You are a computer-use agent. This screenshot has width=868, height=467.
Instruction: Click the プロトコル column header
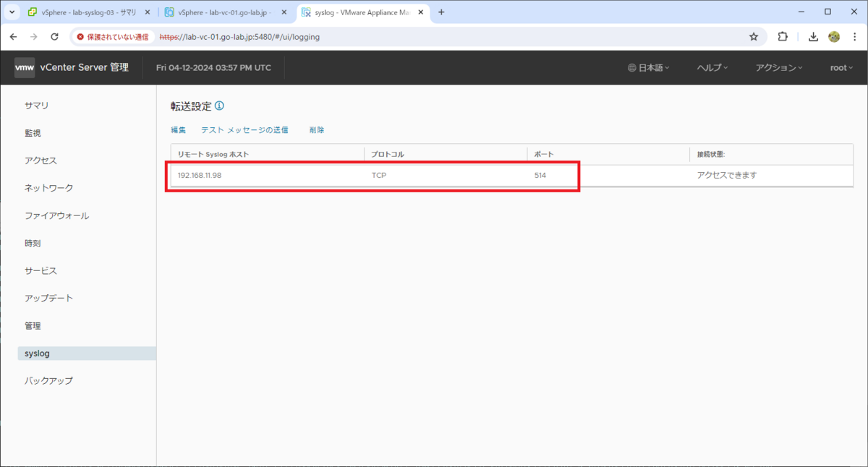(x=388, y=155)
